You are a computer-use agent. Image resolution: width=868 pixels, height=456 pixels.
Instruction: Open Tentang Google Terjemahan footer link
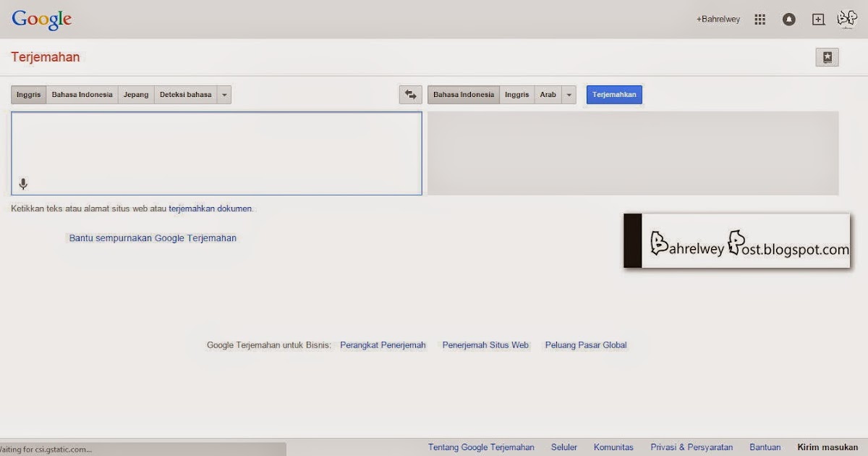(x=481, y=447)
